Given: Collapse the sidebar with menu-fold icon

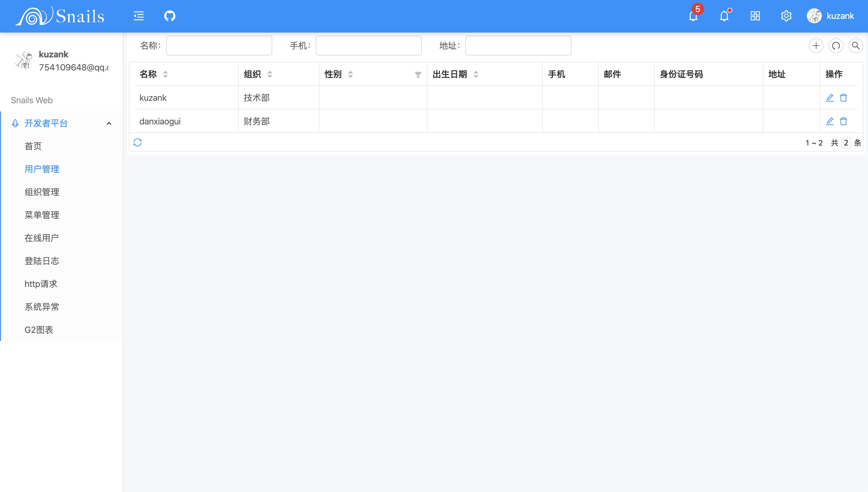Looking at the screenshot, I should click(x=139, y=16).
